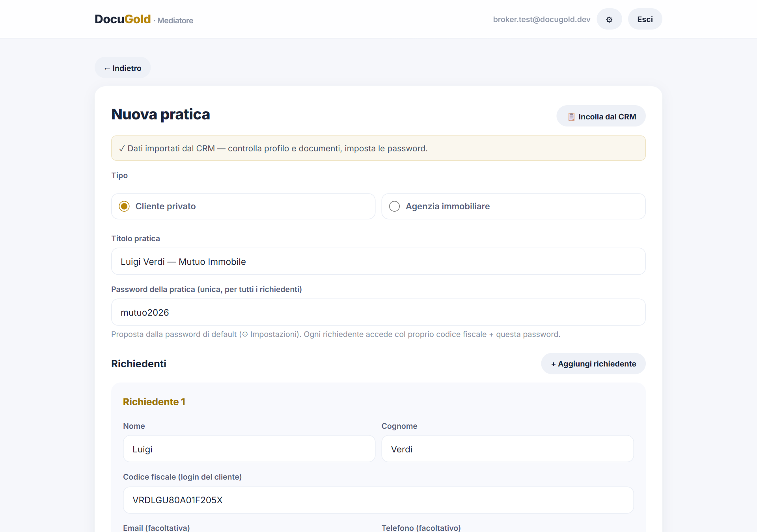This screenshot has height=532, width=757.
Task: Select the Agenzia immobiliare radio option
Action: coord(513,206)
